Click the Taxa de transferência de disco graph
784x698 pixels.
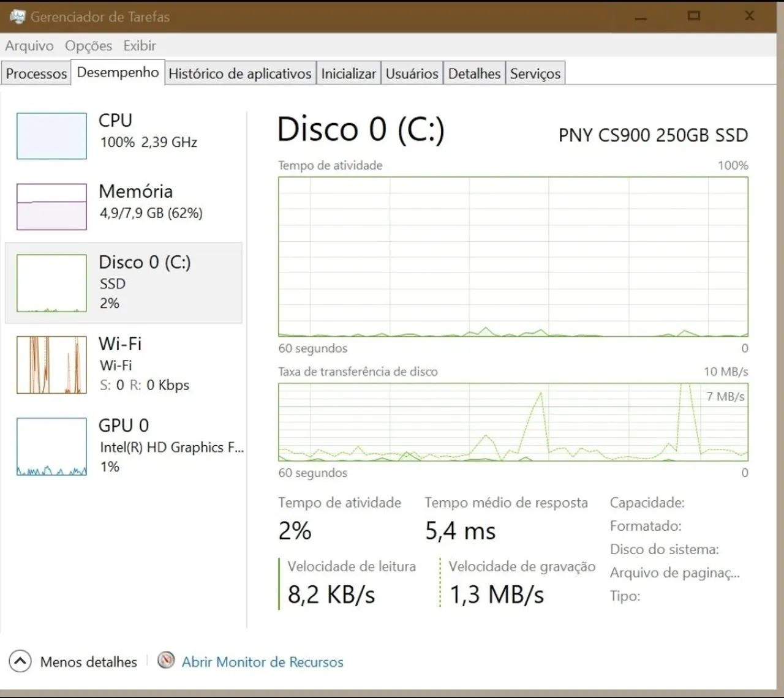[x=513, y=422]
